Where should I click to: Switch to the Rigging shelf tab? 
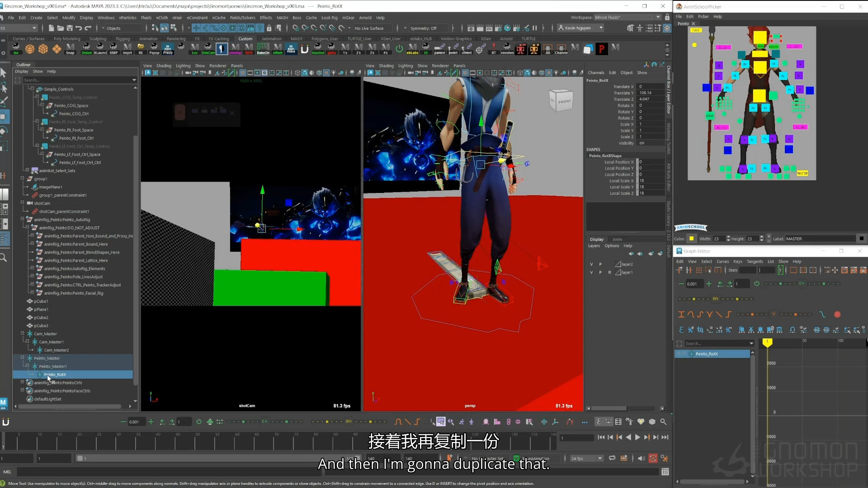[123, 39]
